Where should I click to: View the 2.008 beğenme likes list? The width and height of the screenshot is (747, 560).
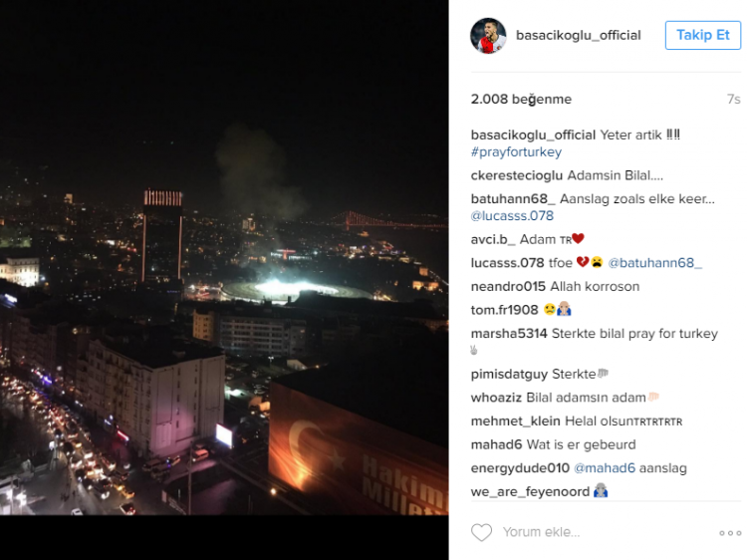point(521,99)
